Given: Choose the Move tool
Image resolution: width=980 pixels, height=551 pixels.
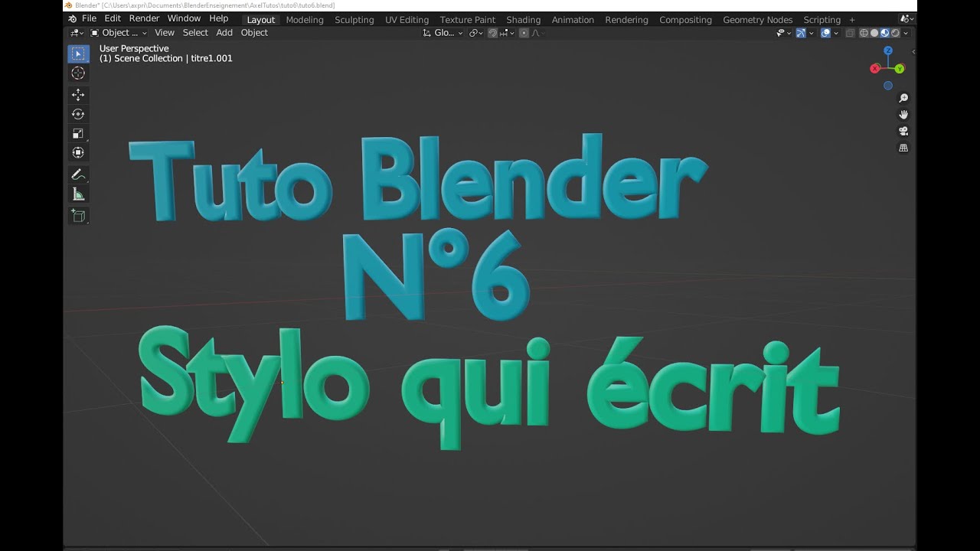Looking at the screenshot, I should [77, 94].
